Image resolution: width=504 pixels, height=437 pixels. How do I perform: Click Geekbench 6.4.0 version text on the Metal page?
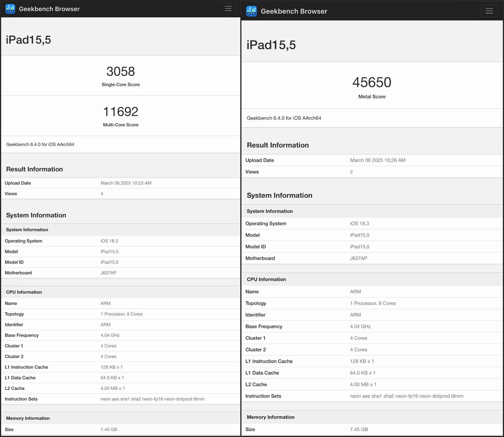coord(284,118)
